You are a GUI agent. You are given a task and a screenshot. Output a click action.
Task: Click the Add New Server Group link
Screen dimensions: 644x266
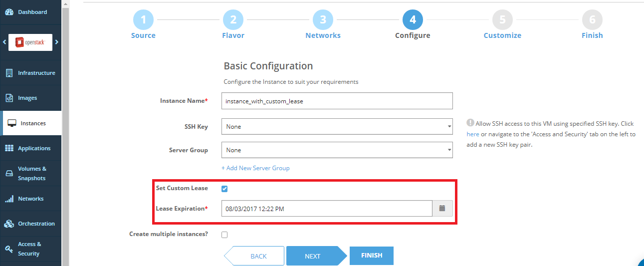[x=255, y=168]
